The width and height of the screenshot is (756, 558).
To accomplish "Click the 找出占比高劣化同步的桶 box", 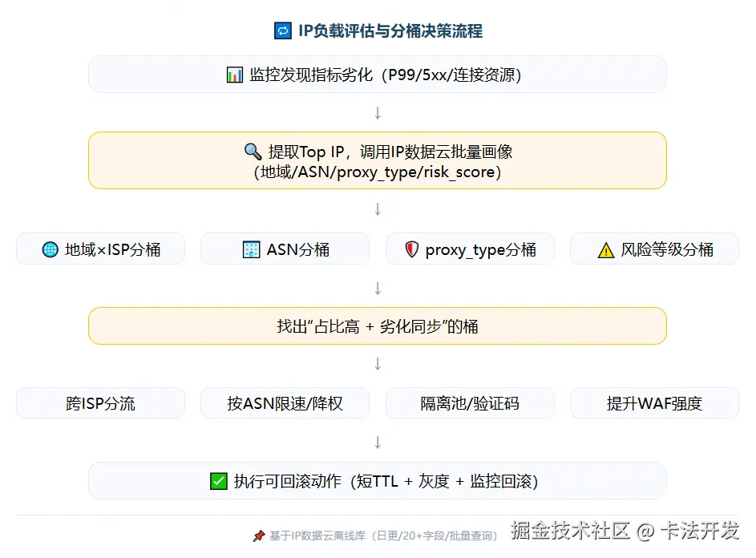I will point(377,325).
